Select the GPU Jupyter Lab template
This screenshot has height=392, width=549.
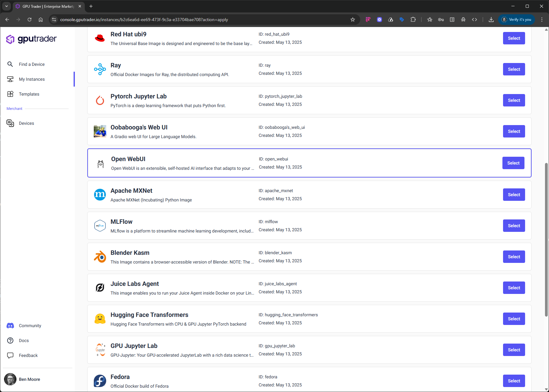pyautogui.click(x=514, y=350)
